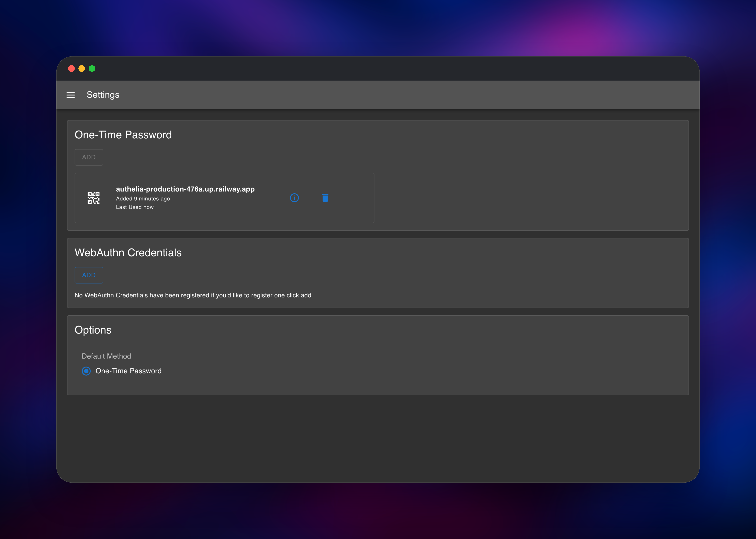Click the No WebAuthn Credentials registered message
The width and height of the screenshot is (756, 539).
click(193, 295)
